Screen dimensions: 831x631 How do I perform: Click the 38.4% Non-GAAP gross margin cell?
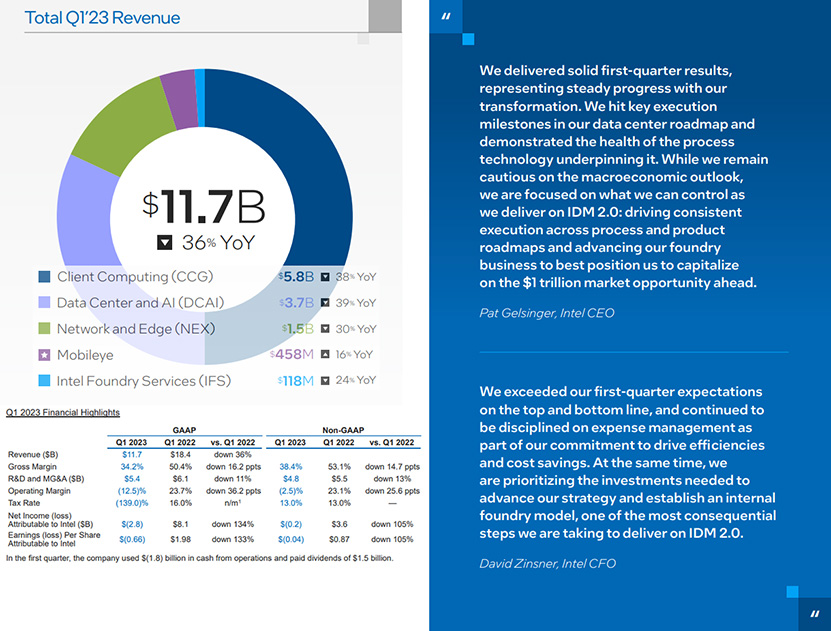291,467
